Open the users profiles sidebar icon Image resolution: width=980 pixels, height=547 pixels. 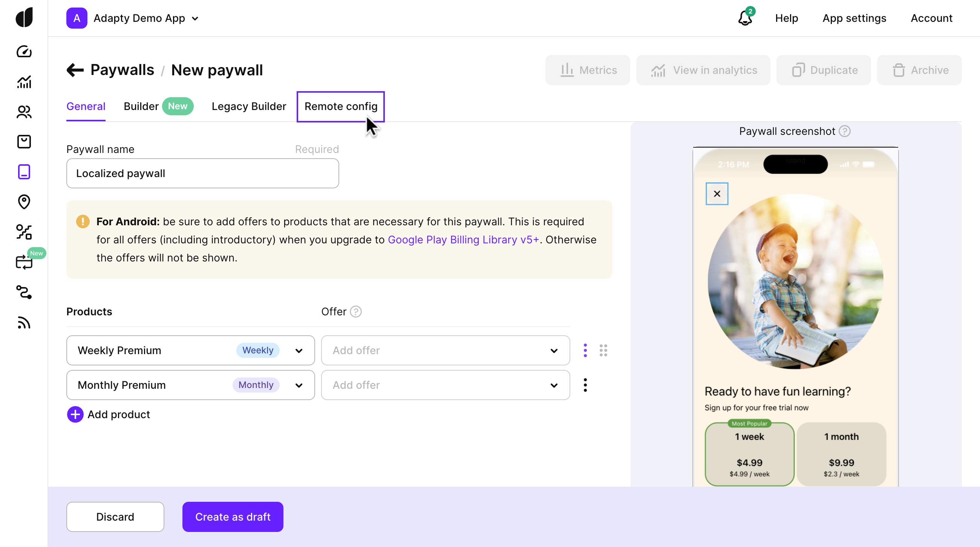click(x=24, y=112)
